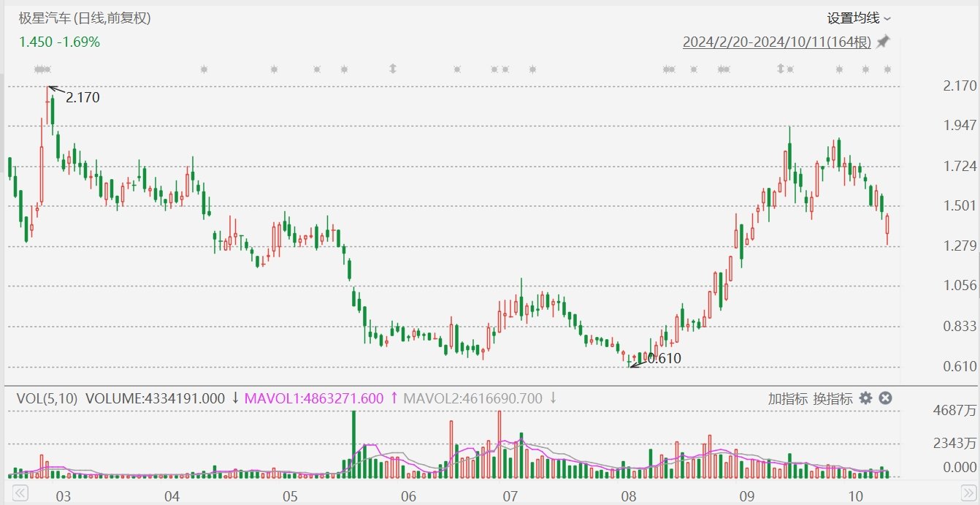Click the 加指标 button
The width and height of the screenshot is (980, 505).
tap(788, 398)
